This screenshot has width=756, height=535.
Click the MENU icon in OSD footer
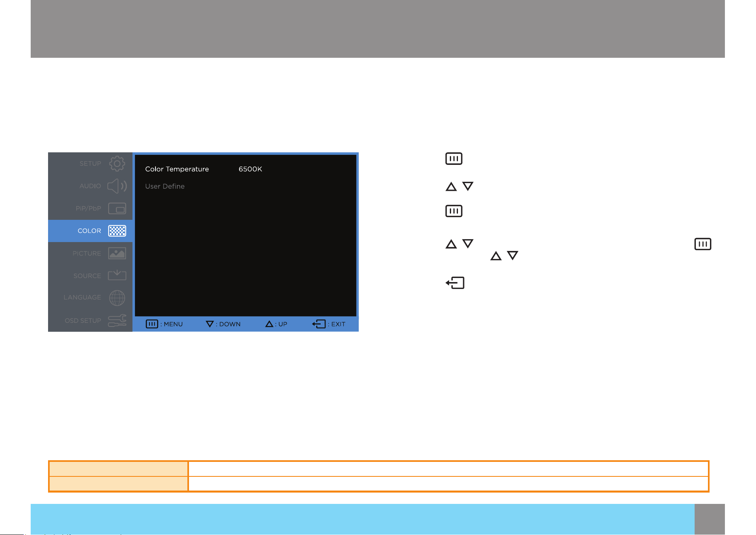pos(152,324)
